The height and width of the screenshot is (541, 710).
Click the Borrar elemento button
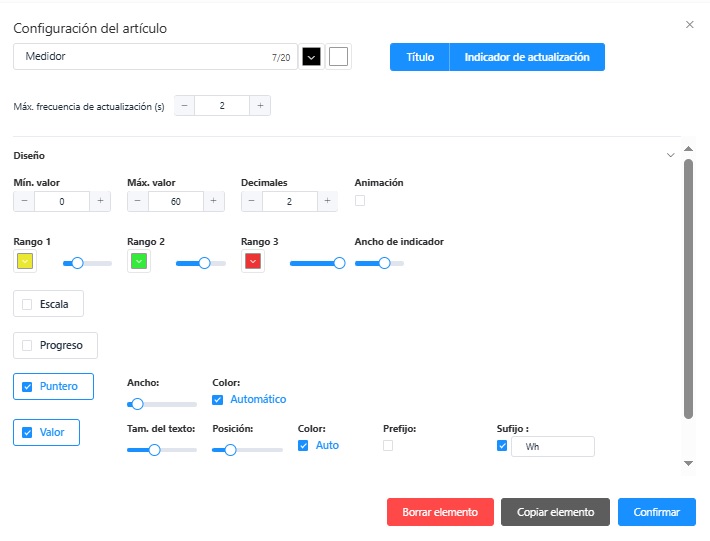pyautogui.click(x=440, y=512)
